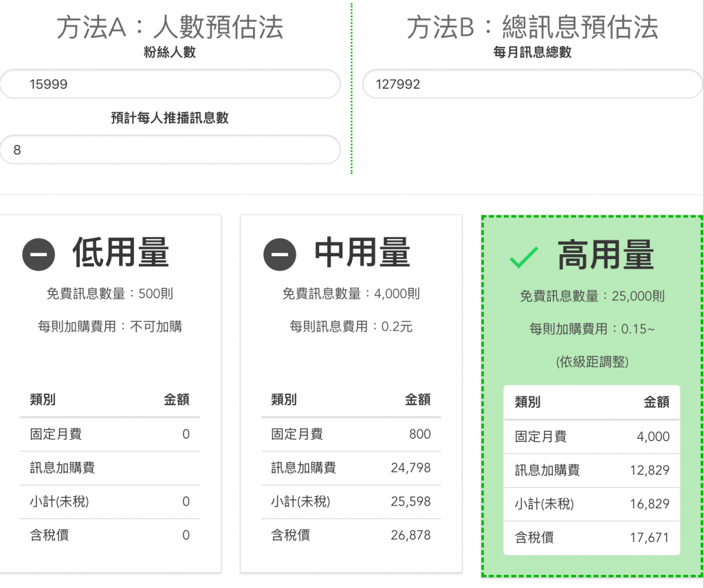Image resolution: width=704 pixels, height=588 pixels.
Task: Switch to 方法B：總訊息預估法 tab
Action: [x=533, y=28]
